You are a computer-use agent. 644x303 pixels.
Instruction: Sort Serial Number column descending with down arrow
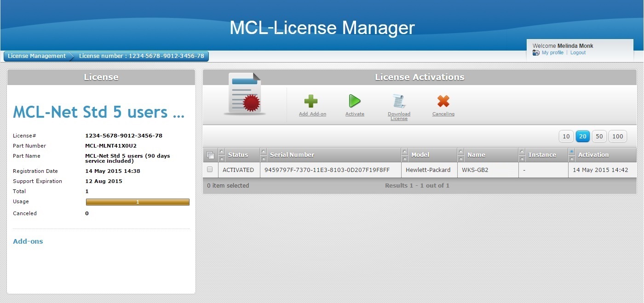click(x=263, y=159)
